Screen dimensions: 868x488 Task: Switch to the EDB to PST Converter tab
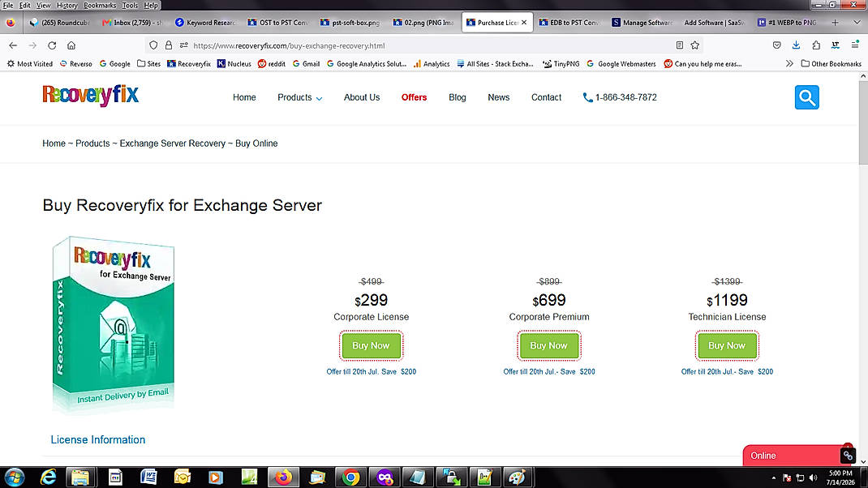click(569, 23)
